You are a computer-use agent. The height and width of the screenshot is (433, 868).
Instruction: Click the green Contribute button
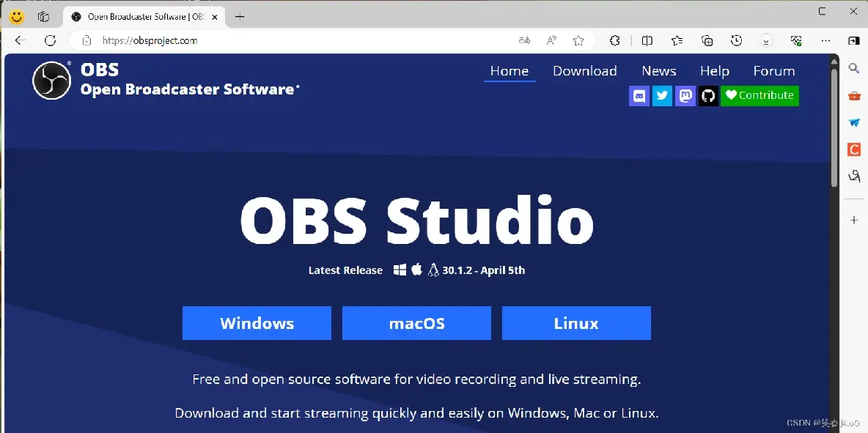(x=759, y=96)
